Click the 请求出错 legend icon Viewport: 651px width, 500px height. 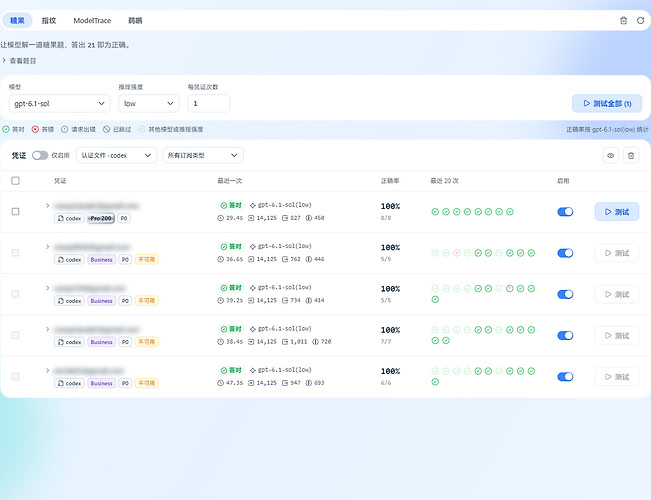click(64, 130)
